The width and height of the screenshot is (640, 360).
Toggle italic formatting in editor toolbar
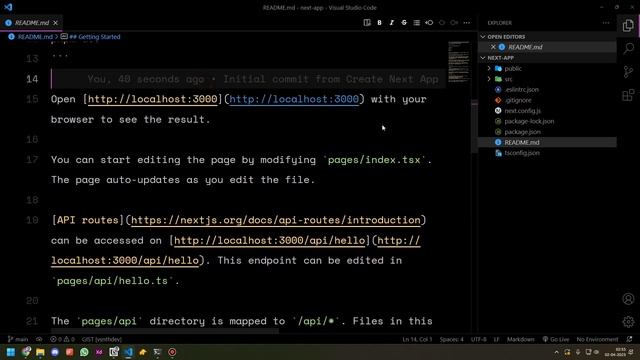[x=391, y=23]
